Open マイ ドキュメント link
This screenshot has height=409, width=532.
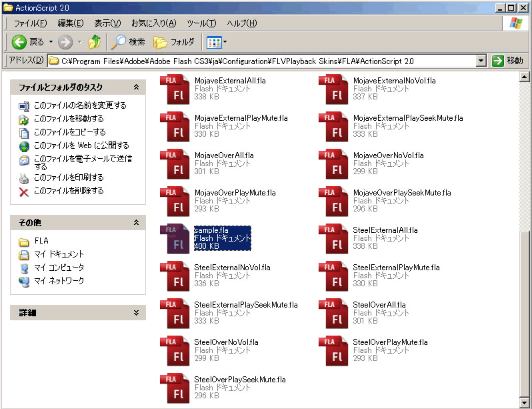(x=59, y=254)
